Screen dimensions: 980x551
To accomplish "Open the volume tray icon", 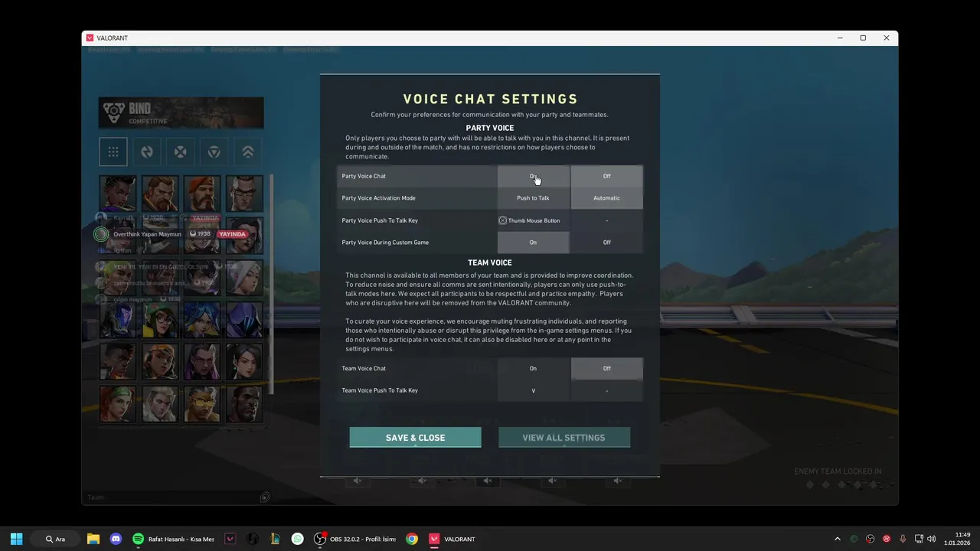I will pos(932,539).
